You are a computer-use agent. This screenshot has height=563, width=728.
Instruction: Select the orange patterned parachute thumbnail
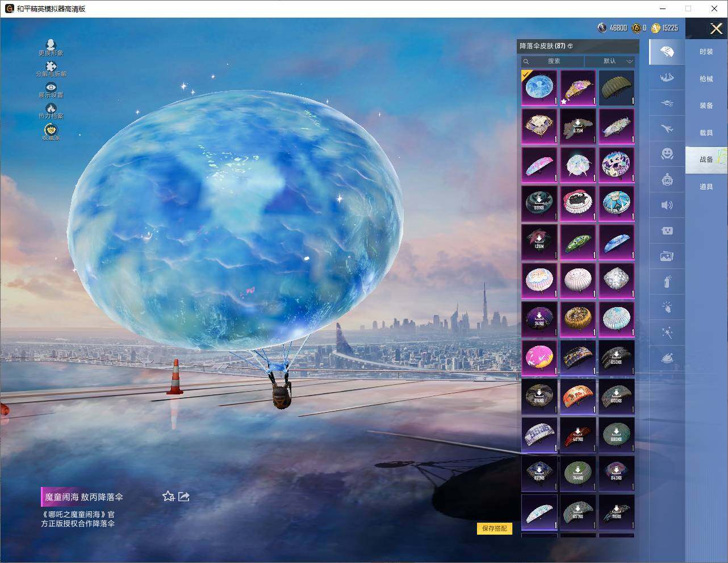(578, 397)
